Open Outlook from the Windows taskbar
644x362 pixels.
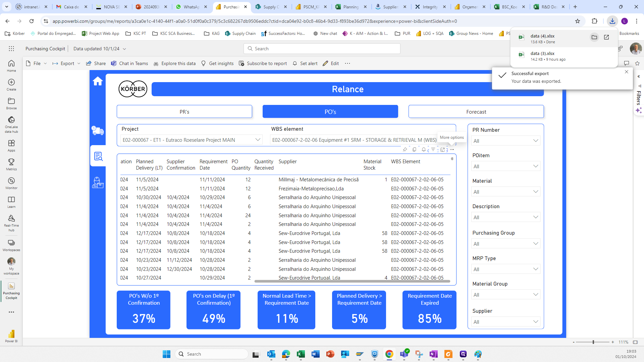(271, 354)
